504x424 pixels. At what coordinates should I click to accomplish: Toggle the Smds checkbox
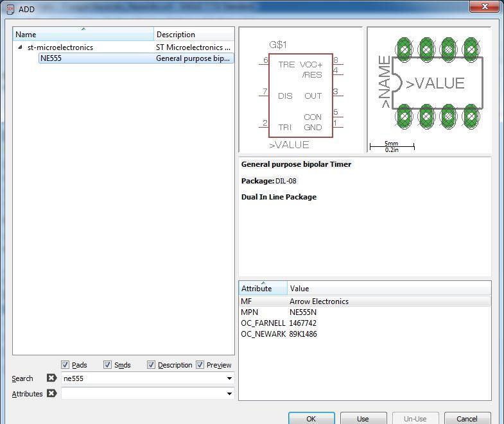click(x=107, y=365)
